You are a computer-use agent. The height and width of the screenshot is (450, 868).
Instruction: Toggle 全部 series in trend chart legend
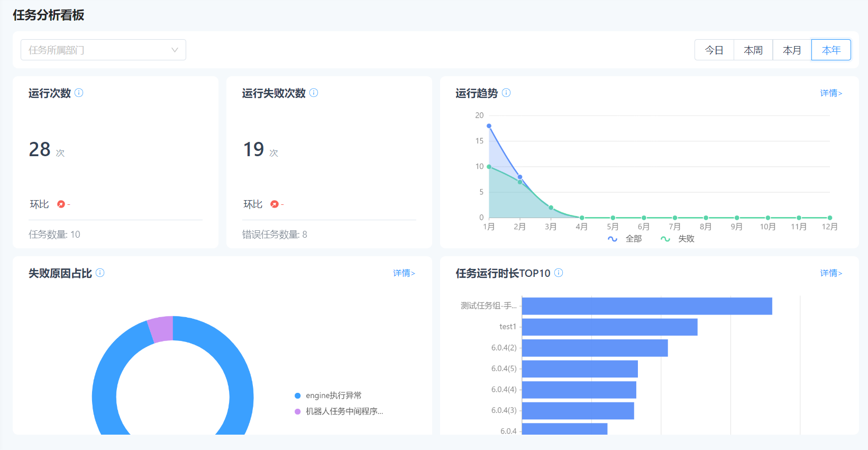click(x=625, y=239)
